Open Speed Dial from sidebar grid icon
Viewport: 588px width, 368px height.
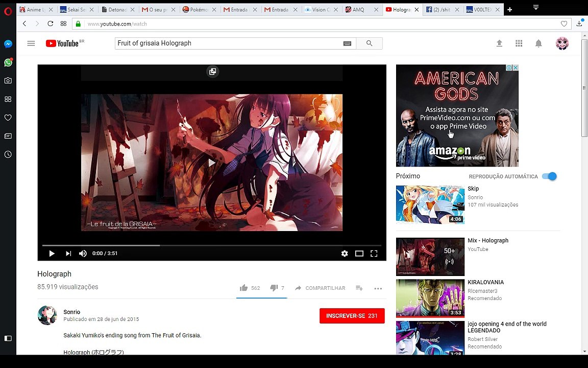[x=8, y=99]
